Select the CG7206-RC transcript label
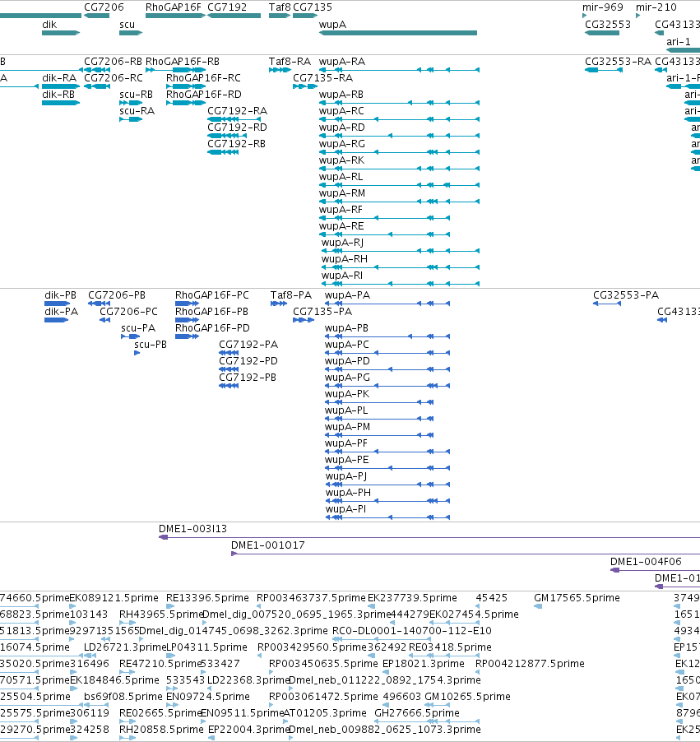700x742 pixels. (x=114, y=77)
